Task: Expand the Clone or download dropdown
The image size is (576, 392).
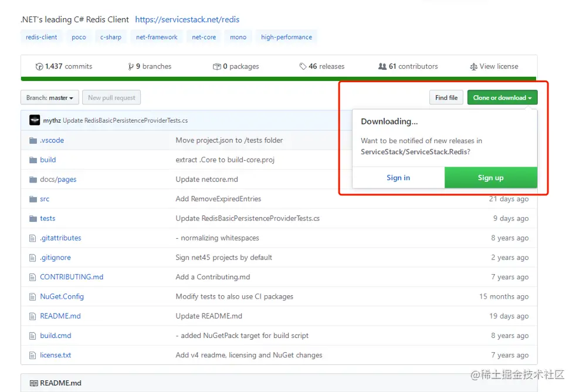Action: pos(502,98)
